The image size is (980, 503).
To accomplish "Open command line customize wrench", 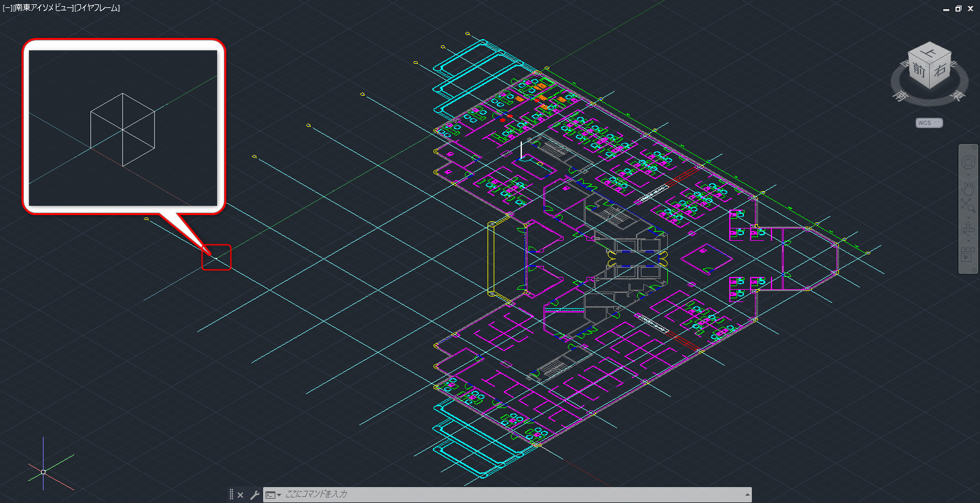I will point(255,495).
